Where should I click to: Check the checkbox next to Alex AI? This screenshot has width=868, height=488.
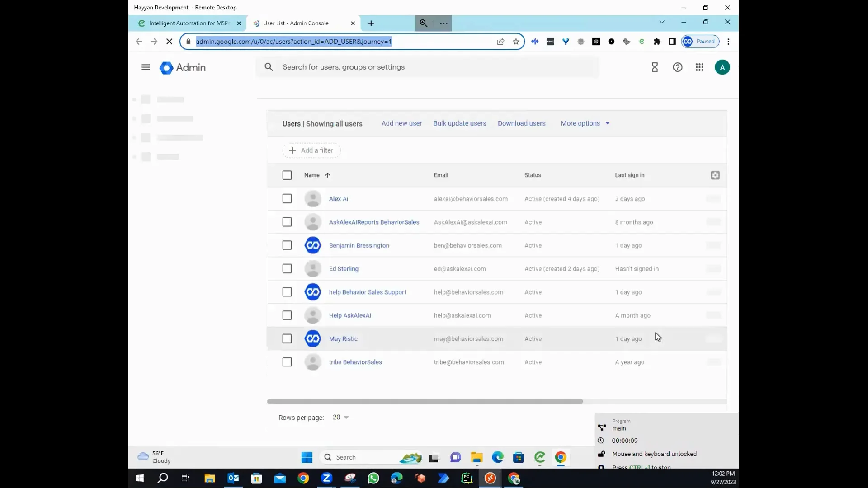pyautogui.click(x=287, y=198)
